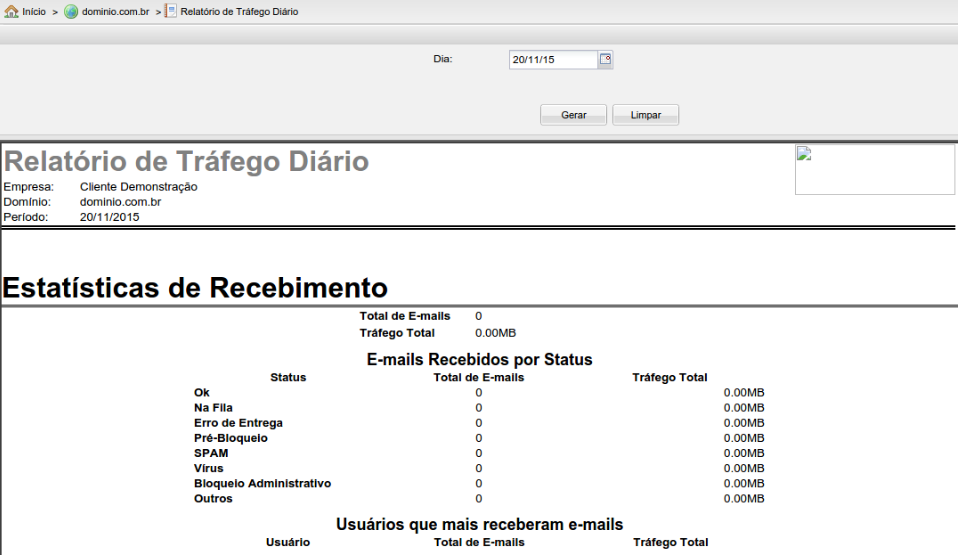This screenshot has width=960, height=560.
Task: Click the large Relatório de Tráfego Diário title
Action: (187, 161)
